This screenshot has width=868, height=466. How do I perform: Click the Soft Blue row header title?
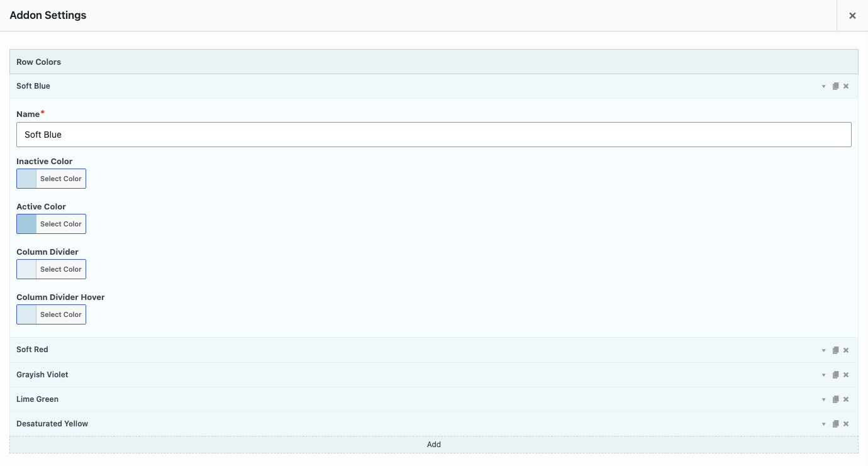click(x=33, y=86)
